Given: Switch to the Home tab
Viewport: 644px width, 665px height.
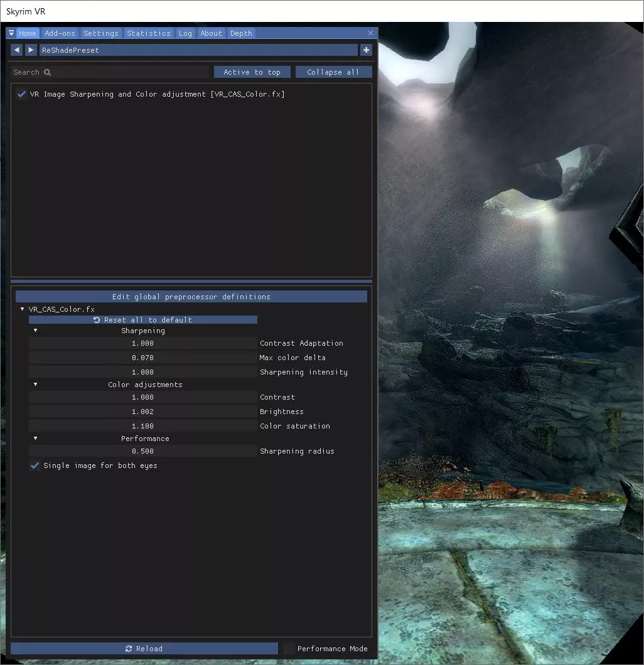Looking at the screenshot, I should [28, 33].
